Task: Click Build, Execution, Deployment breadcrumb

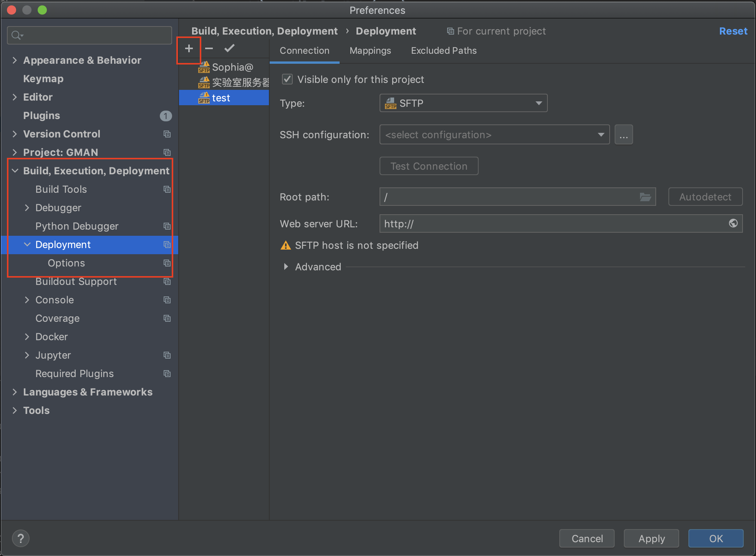Action: [x=264, y=31]
